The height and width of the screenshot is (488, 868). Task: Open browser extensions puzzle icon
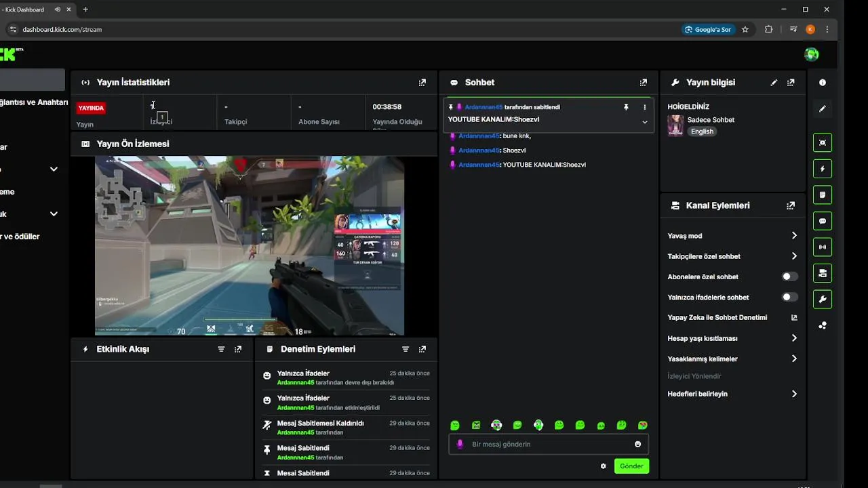(x=768, y=30)
